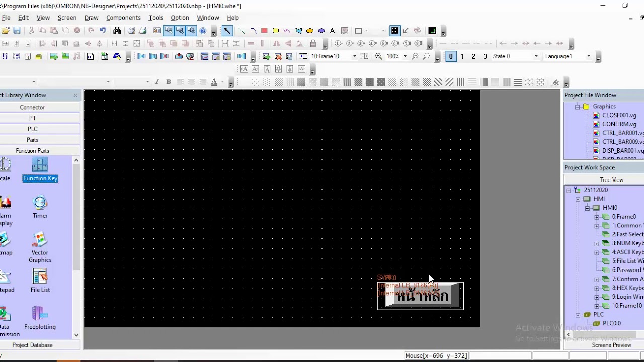Select the blue Polygon tool
Image resolution: width=644 pixels, height=362 pixels.
(x=299, y=31)
